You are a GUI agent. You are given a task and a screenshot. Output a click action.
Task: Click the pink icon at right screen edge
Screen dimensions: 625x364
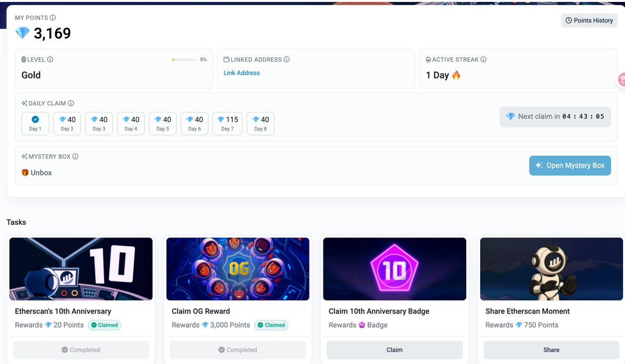[621, 80]
